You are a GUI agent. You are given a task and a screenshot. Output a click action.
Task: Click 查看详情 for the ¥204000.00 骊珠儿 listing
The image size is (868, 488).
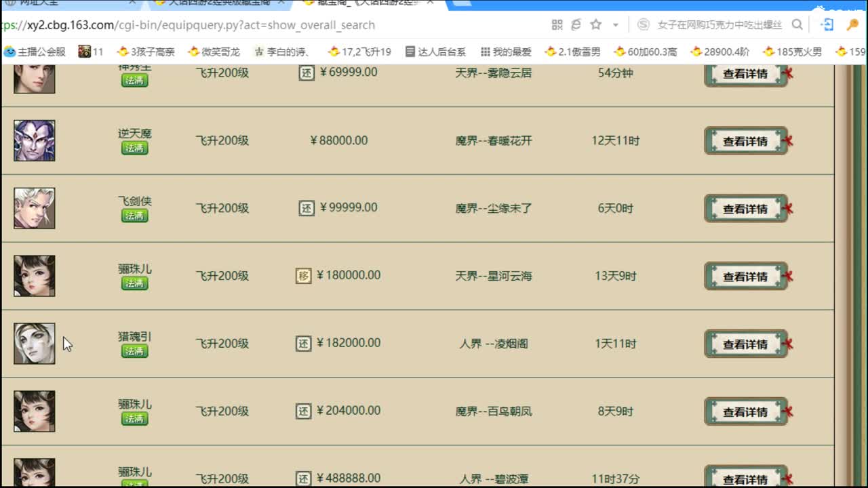click(x=745, y=412)
